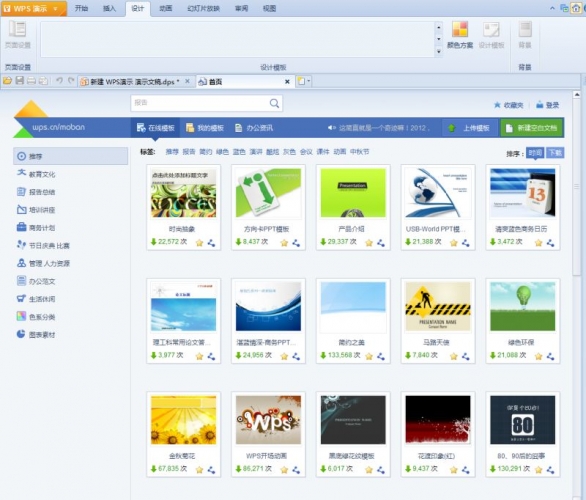The height and width of the screenshot is (500, 586).
Task: Click the print icon in quick toolbar
Action: click(x=31, y=80)
